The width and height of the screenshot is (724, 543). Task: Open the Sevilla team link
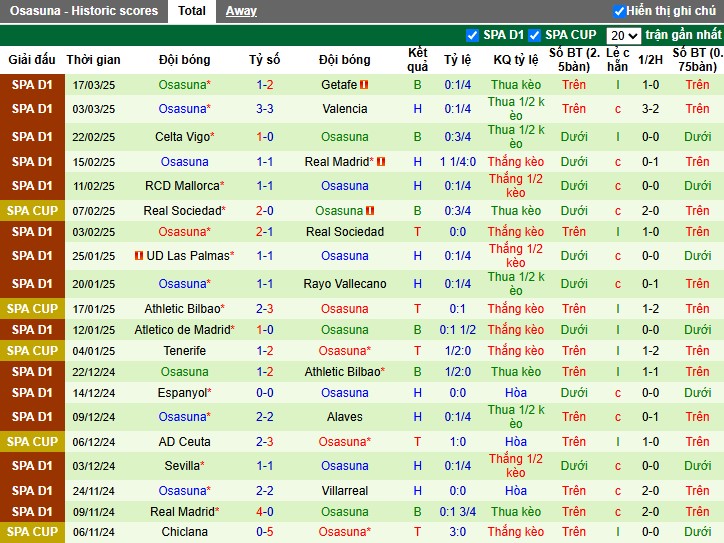coord(182,466)
